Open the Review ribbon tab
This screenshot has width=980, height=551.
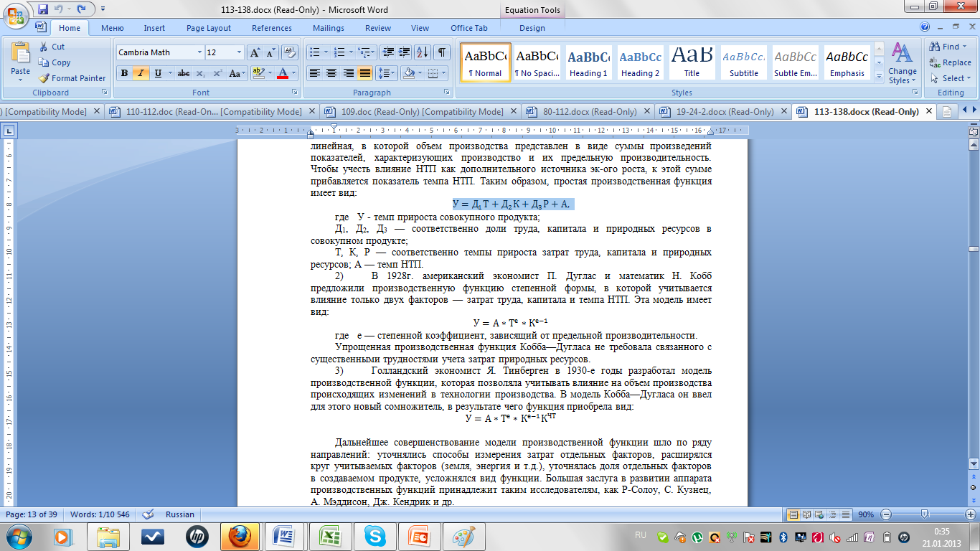pyautogui.click(x=378, y=28)
